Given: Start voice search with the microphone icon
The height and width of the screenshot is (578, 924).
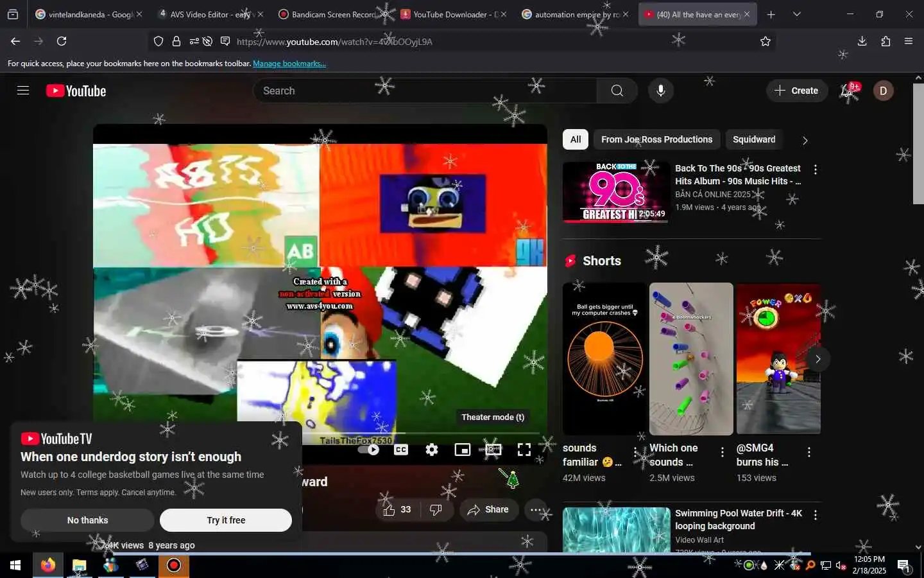Looking at the screenshot, I should (660, 91).
